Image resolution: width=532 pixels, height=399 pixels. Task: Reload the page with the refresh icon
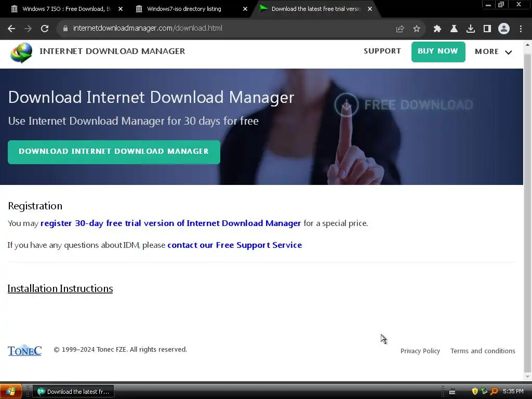click(45, 29)
